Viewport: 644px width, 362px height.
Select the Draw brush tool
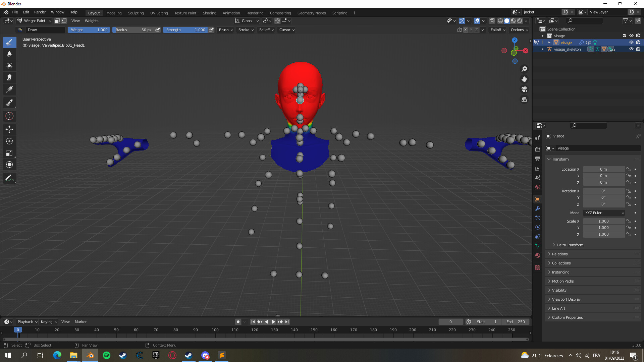coord(9,42)
